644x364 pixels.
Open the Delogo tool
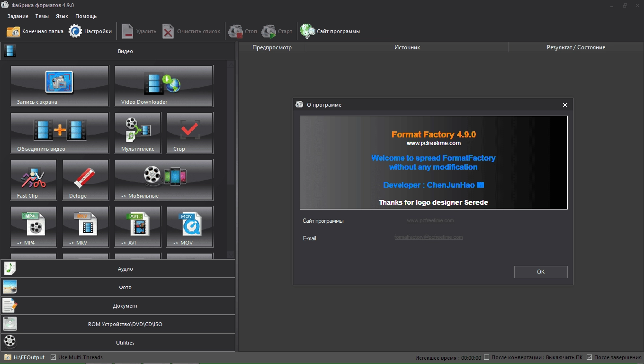click(x=86, y=180)
